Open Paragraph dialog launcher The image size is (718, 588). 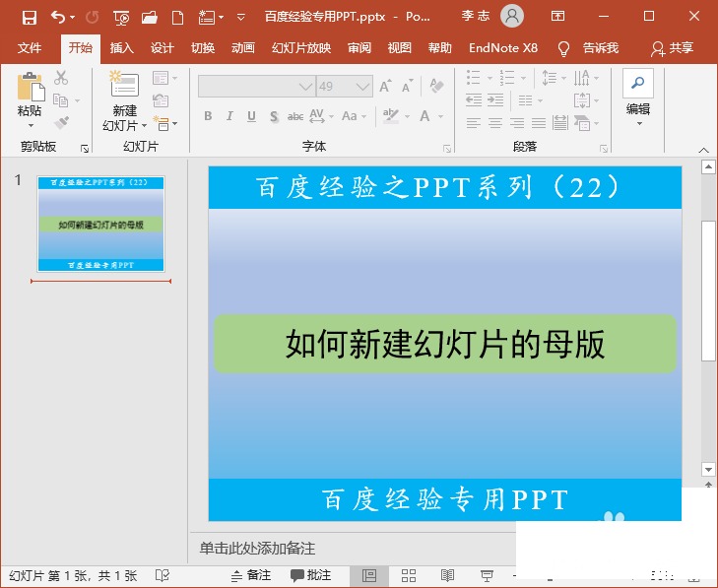[604, 149]
